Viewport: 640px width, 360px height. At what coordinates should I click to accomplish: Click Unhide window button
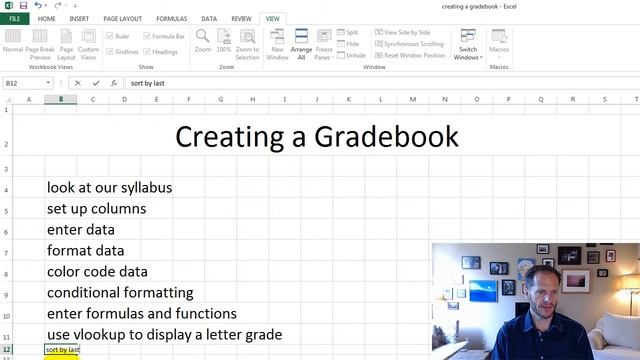click(x=351, y=55)
